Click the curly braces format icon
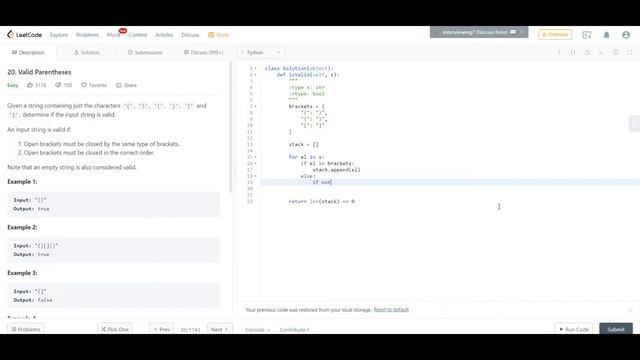This screenshot has height=360, width=640. tap(573, 52)
